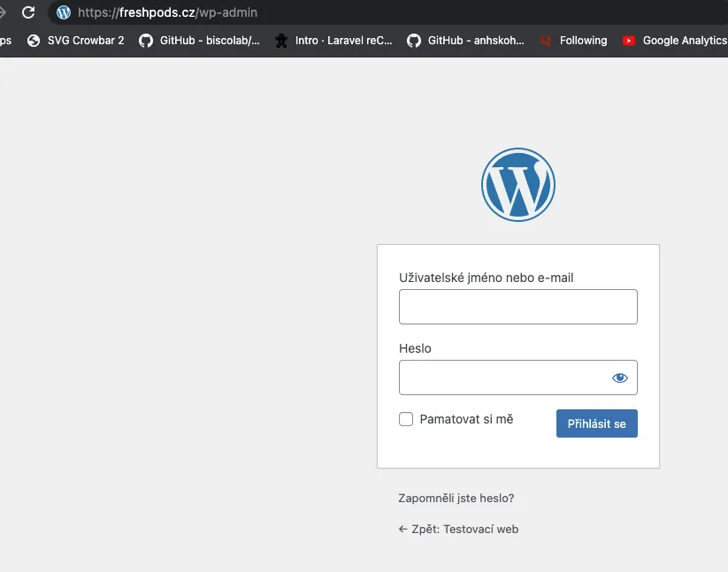The height and width of the screenshot is (572, 728).
Task: Open the Google Analytics bookmark
Action: 675,41
